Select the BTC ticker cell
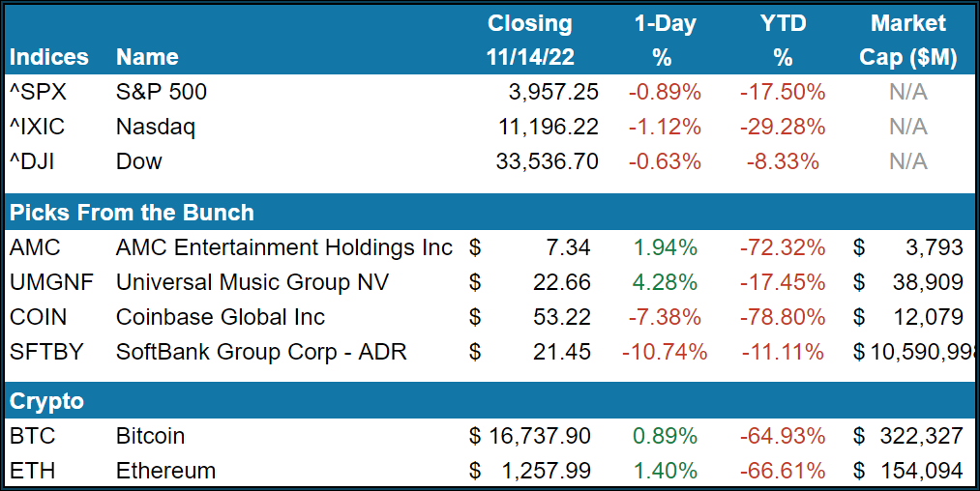Viewport: 980px width, 491px height. tap(32, 436)
